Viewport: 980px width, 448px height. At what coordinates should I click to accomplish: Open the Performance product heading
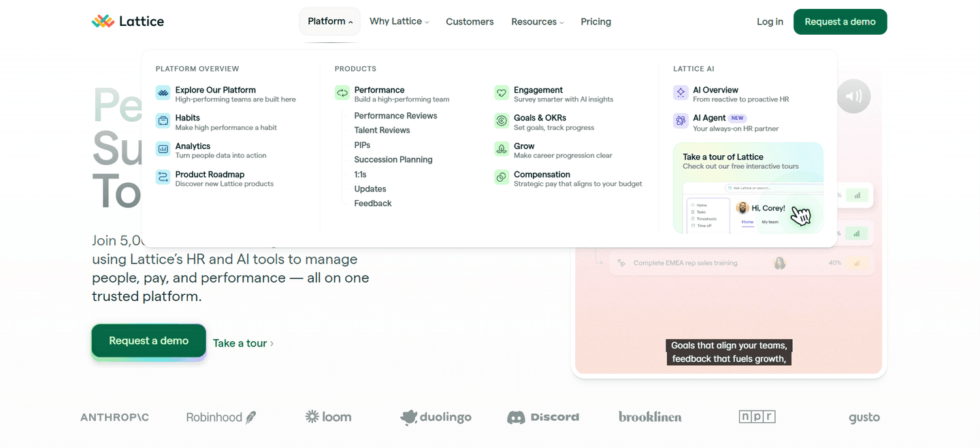click(379, 90)
